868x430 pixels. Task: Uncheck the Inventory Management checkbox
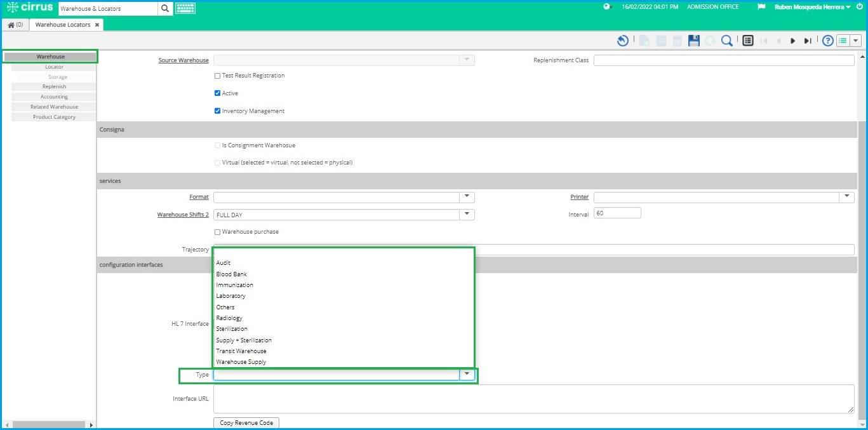[218, 111]
